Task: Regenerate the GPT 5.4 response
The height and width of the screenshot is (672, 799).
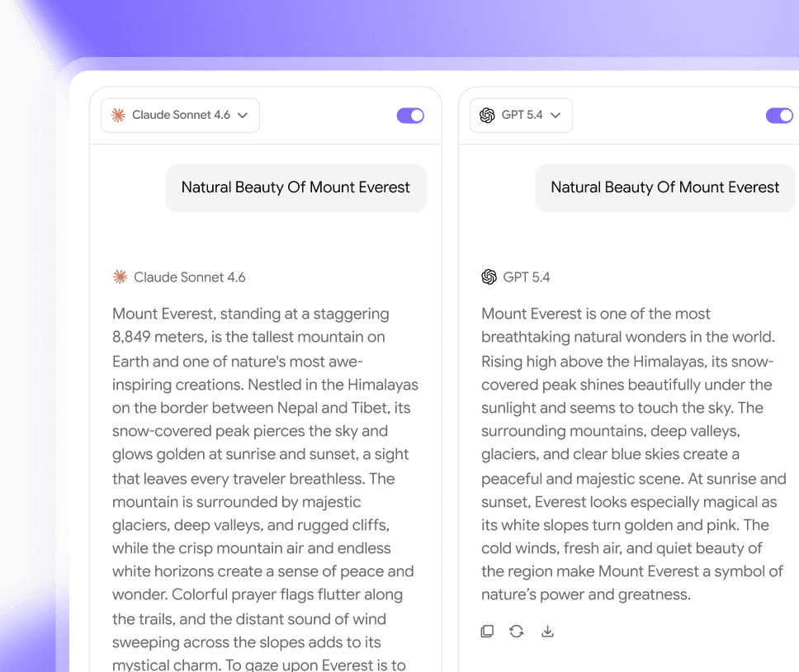Action: (x=517, y=632)
